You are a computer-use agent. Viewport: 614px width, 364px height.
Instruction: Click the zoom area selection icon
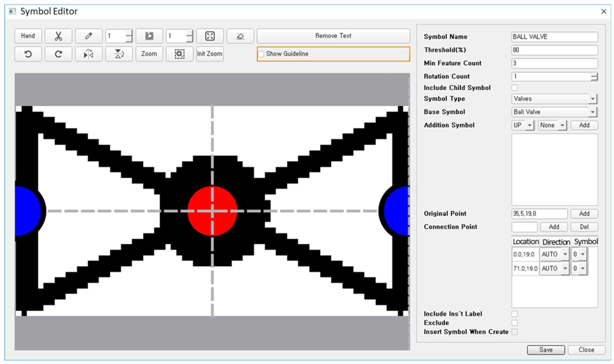[179, 54]
